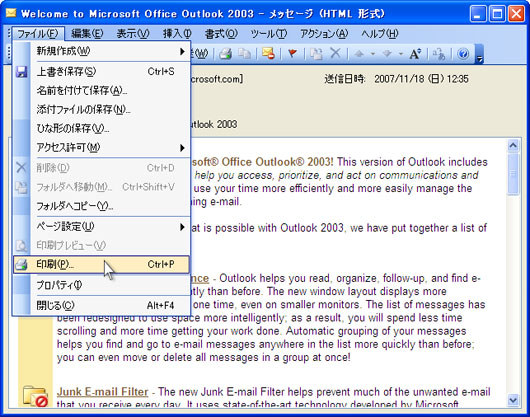Click the disabled フォルダへ移動(M)... entry
Viewport: 530px width, 417px height.
(x=101, y=187)
